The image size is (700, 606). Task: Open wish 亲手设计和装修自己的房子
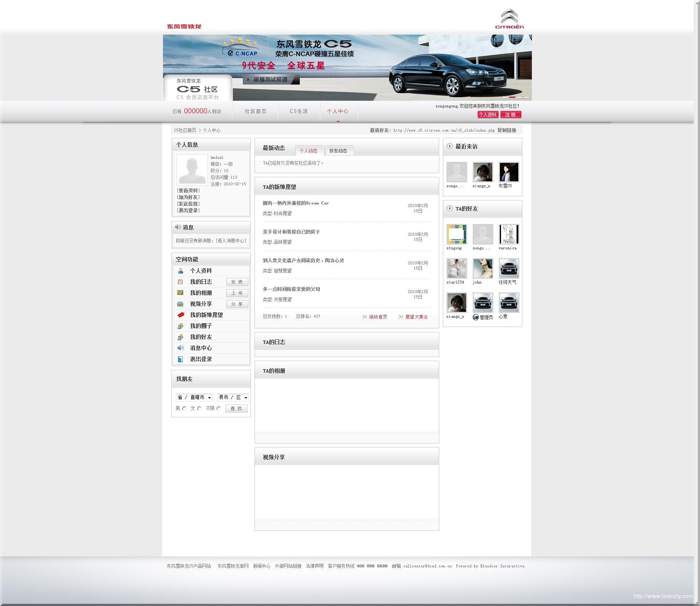coord(291,232)
